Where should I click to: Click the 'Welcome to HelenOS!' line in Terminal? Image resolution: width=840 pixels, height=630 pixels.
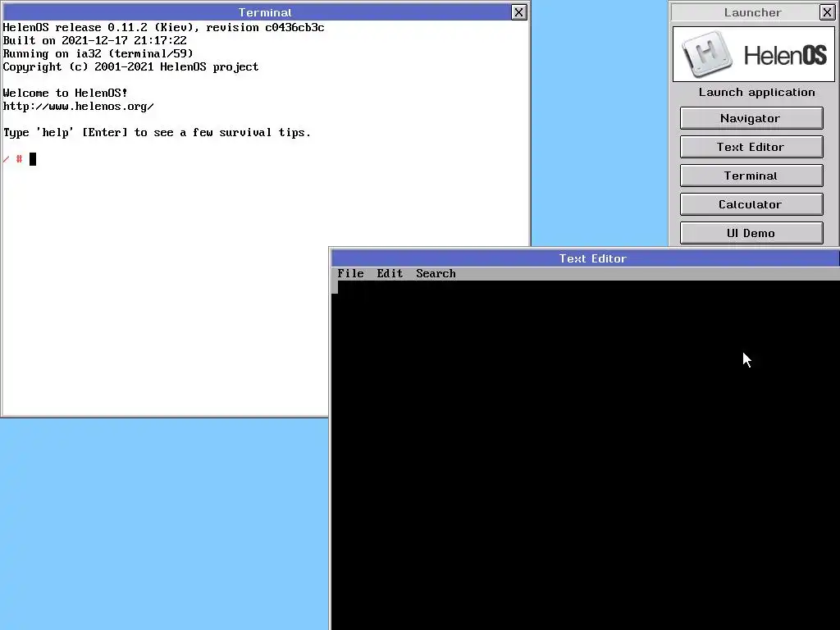pos(66,93)
